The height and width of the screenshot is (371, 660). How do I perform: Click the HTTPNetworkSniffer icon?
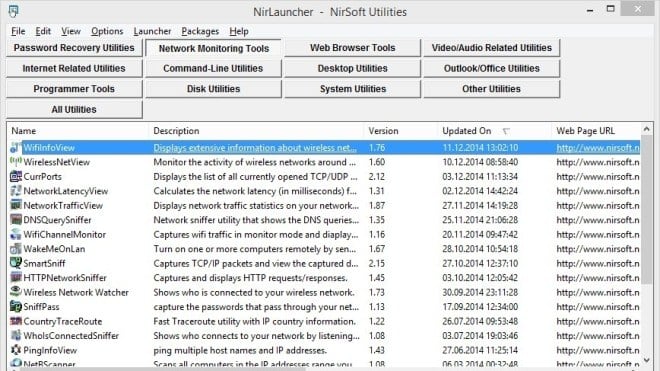[x=16, y=278]
